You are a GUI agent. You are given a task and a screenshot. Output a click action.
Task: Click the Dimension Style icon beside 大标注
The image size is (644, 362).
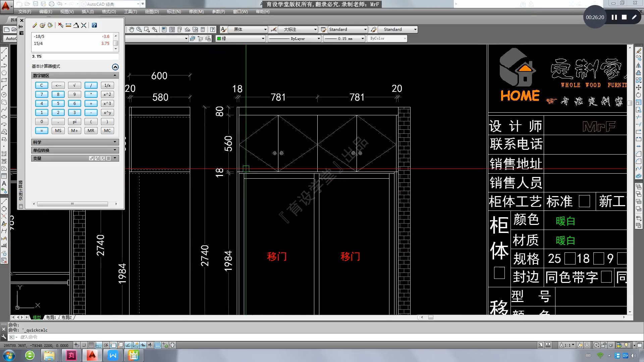coord(274,29)
